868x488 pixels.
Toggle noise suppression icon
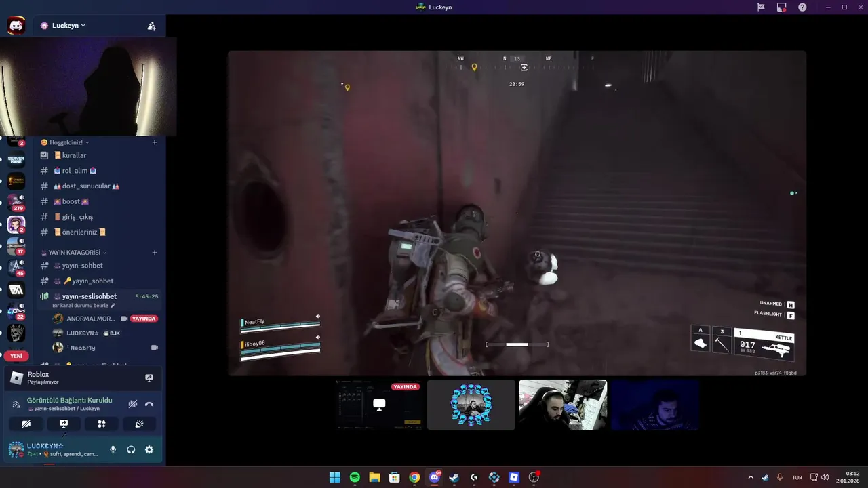tap(133, 404)
